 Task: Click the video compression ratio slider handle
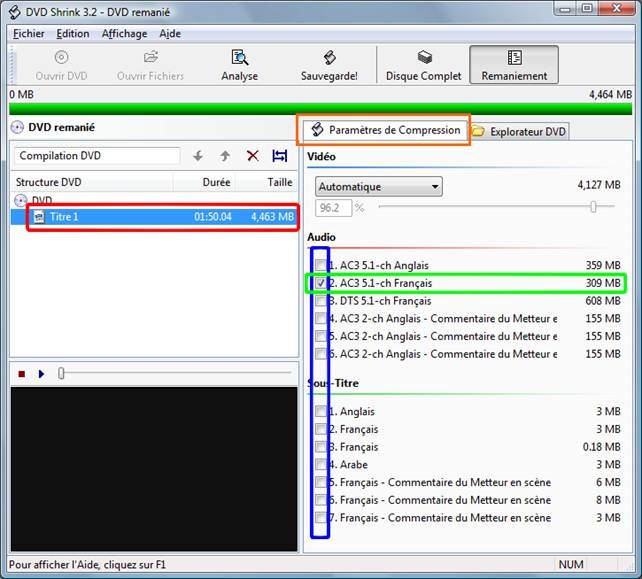coord(593,207)
